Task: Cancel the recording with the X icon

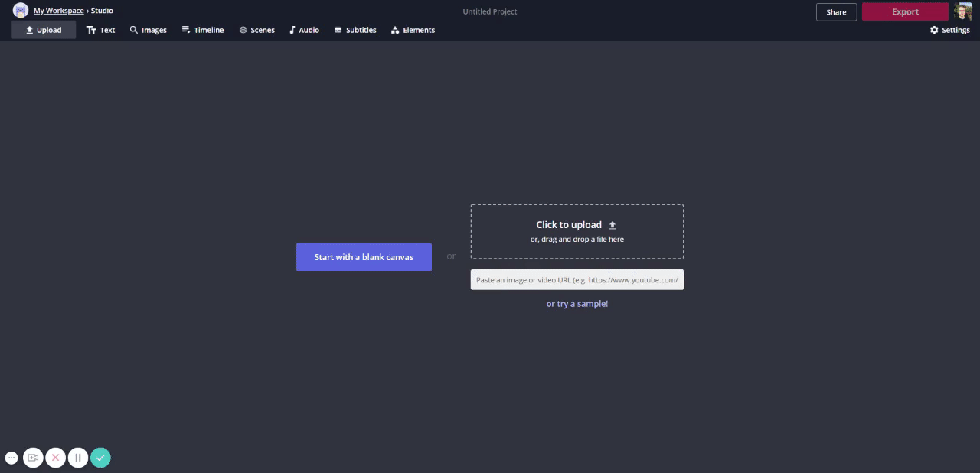Action: (55, 458)
